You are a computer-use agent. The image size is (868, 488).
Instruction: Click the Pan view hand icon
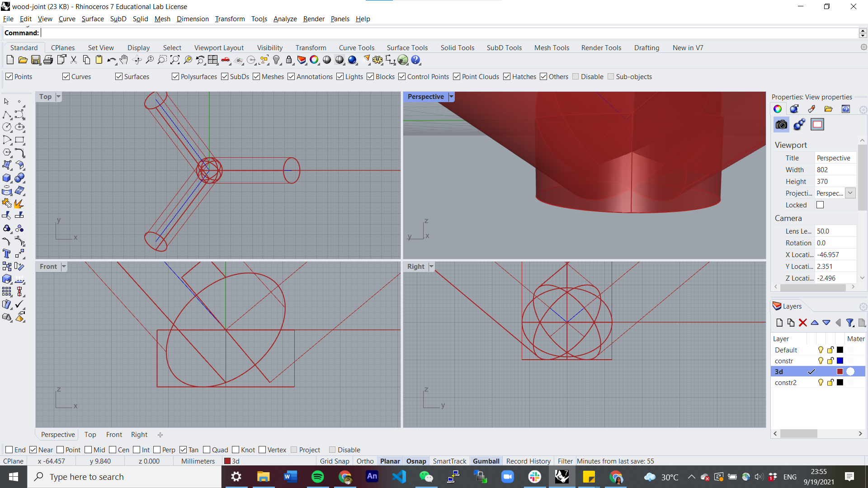(x=124, y=60)
